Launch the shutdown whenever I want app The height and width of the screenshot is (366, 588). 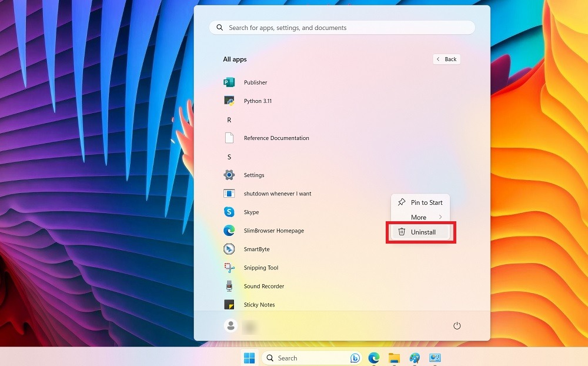[277, 193]
